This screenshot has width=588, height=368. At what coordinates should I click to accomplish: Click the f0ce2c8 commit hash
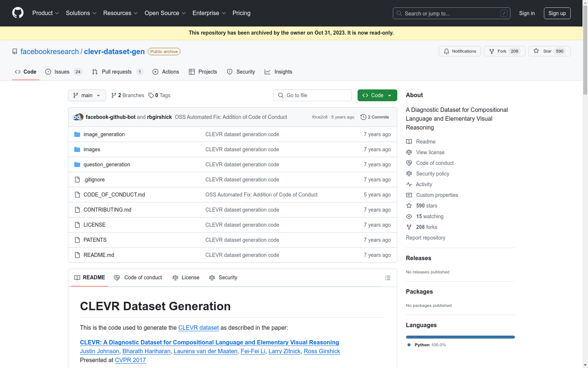click(x=320, y=117)
